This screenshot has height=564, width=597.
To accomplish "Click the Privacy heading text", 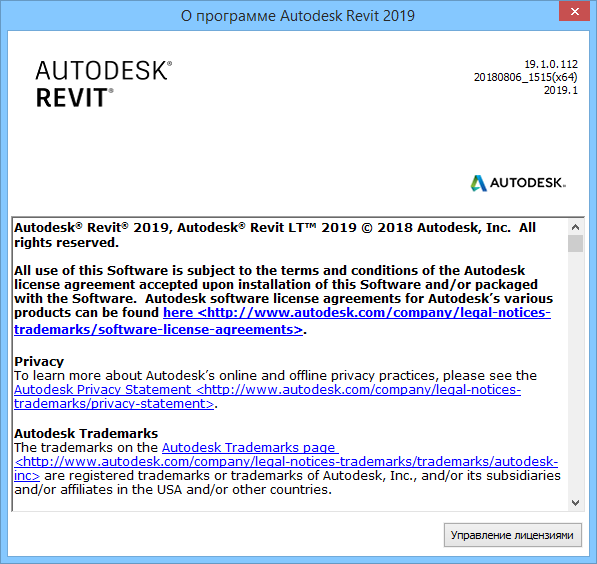I will click(x=39, y=361).
